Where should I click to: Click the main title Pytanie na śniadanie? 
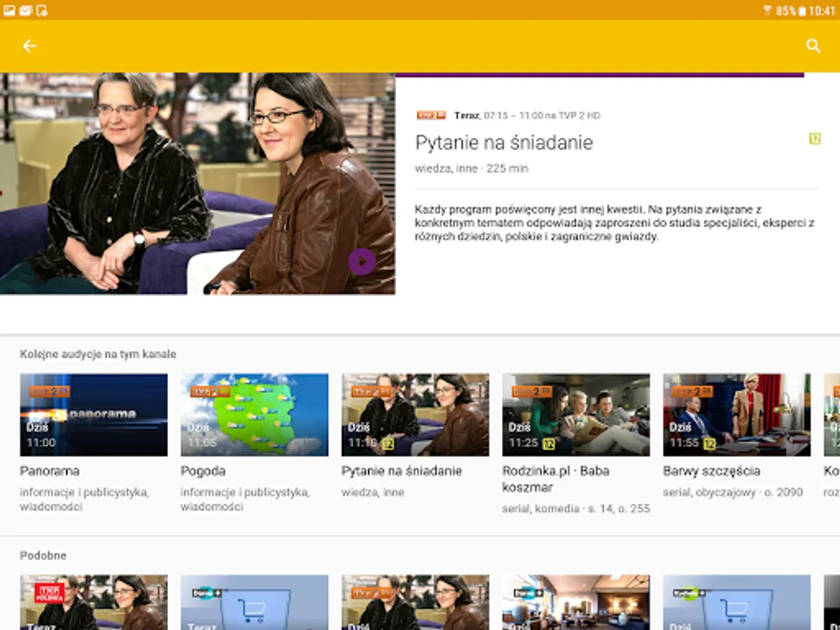[x=504, y=143]
